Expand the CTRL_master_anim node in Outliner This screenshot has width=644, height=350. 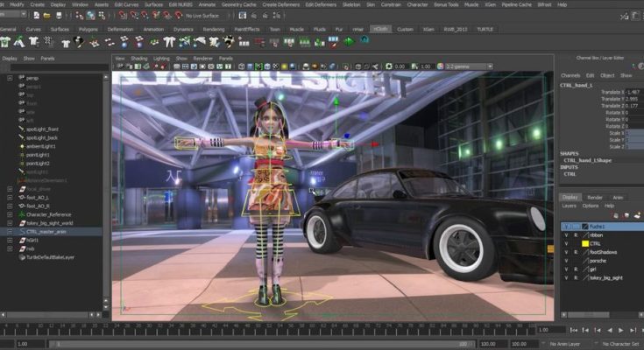click(10, 231)
